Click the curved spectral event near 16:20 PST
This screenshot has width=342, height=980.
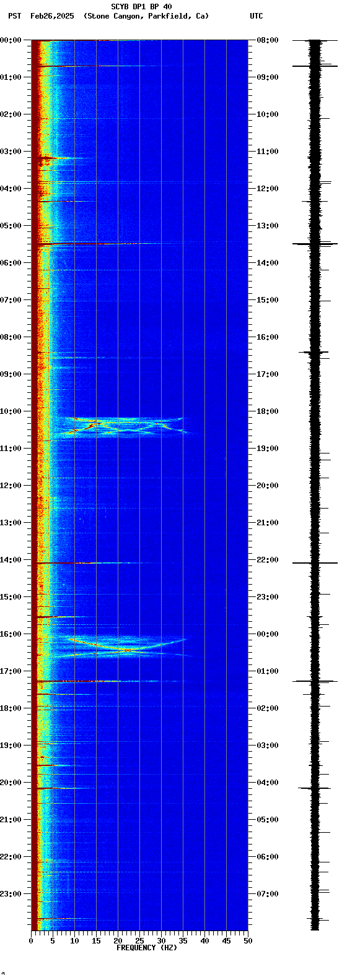(128, 645)
